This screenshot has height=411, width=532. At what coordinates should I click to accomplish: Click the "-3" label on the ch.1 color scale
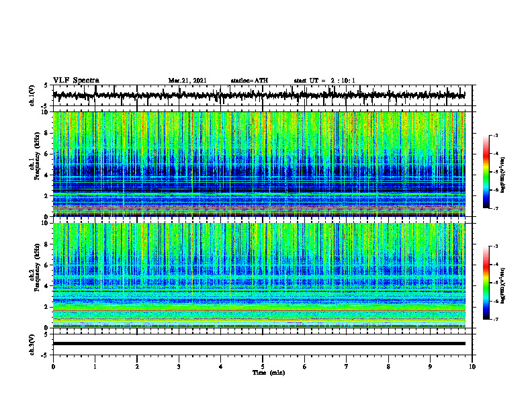click(496, 136)
